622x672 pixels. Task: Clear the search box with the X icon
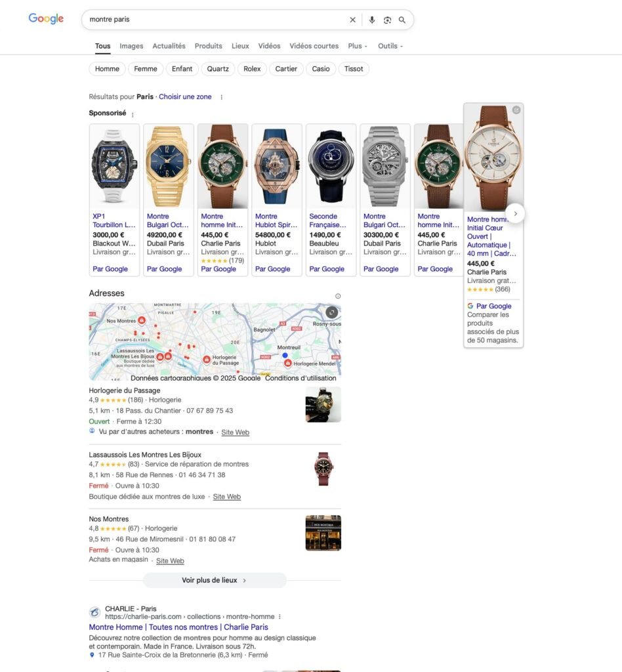point(352,20)
